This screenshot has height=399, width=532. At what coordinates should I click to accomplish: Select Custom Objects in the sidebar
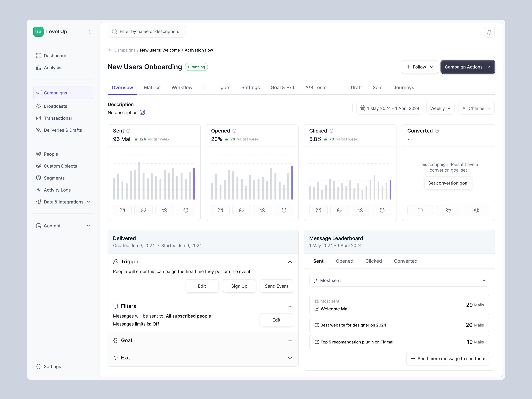60,166
